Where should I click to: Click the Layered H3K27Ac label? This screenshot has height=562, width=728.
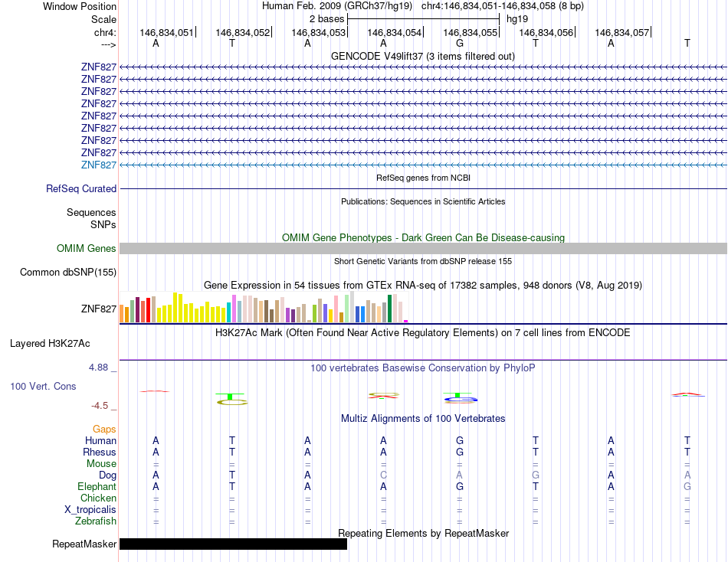click(x=50, y=344)
